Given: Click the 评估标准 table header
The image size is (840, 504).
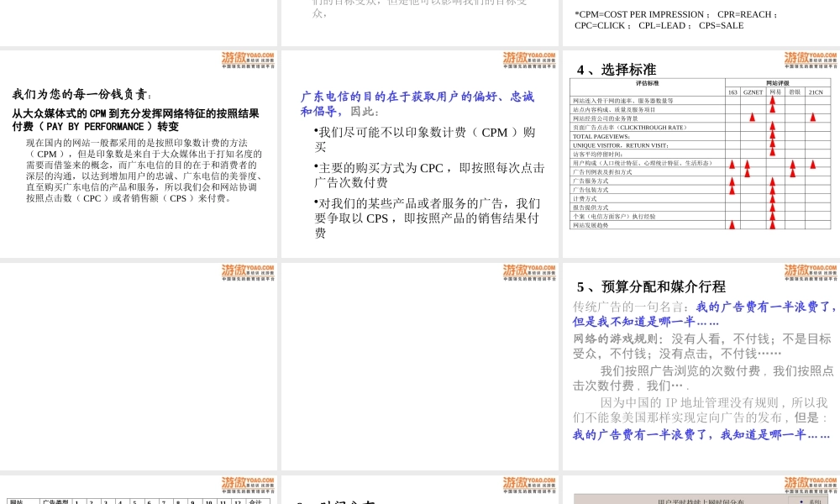Looking at the screenshot, I should coord(647,83).
